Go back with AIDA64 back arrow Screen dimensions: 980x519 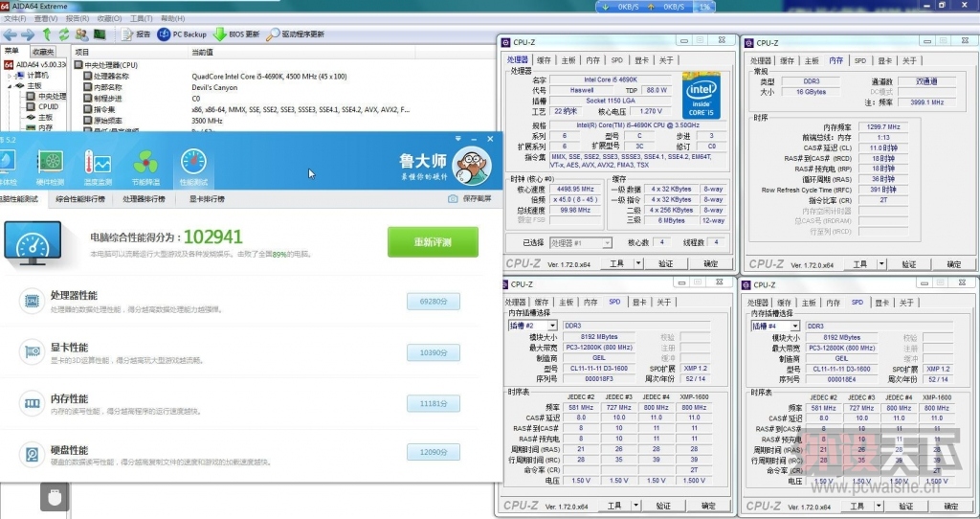10,34
